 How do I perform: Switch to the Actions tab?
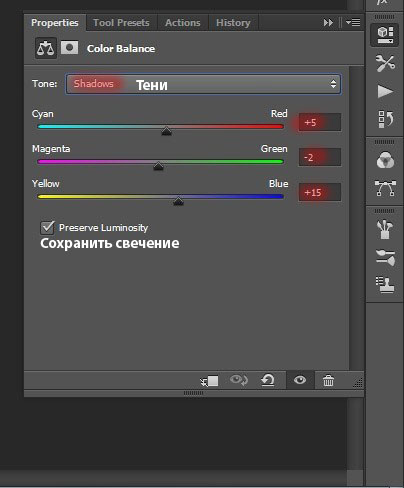(x=183, y=23)
